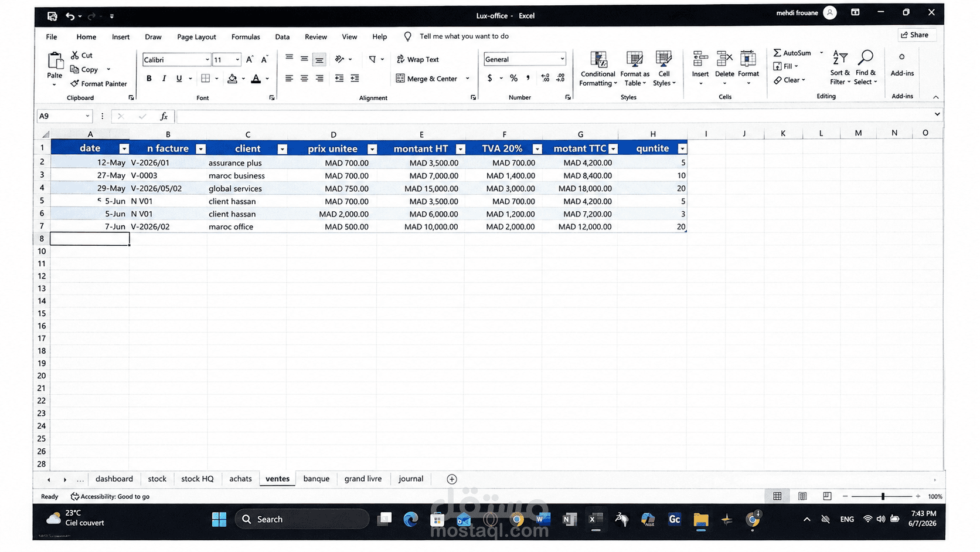Click Increase Font Size icon
This screenshot has width=980, height=552.
[250, 59]
